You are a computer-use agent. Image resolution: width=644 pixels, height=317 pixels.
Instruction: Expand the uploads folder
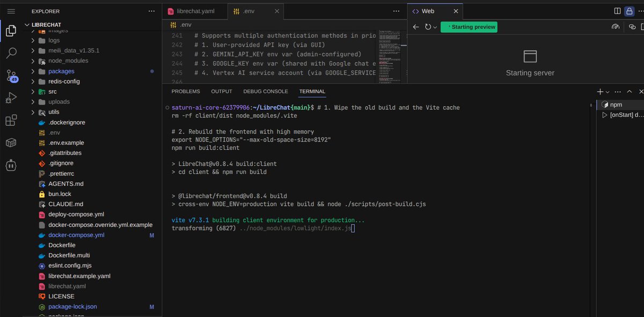coord(58,101)
